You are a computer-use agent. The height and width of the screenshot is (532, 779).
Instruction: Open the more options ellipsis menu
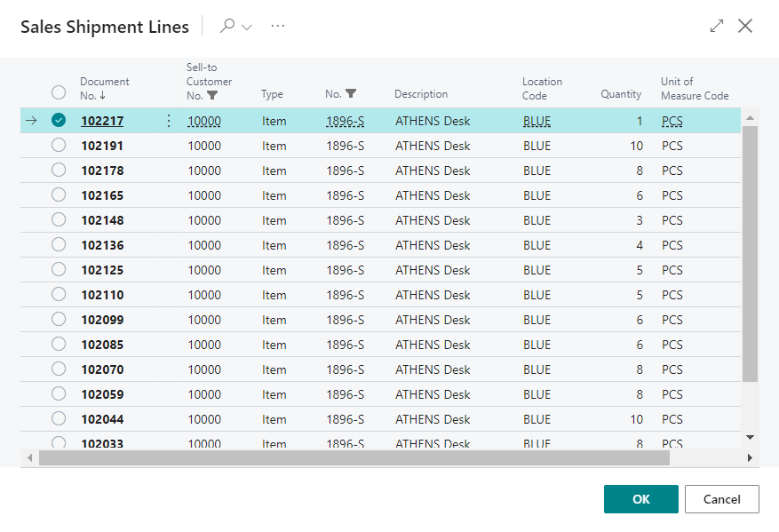point(278,27)
